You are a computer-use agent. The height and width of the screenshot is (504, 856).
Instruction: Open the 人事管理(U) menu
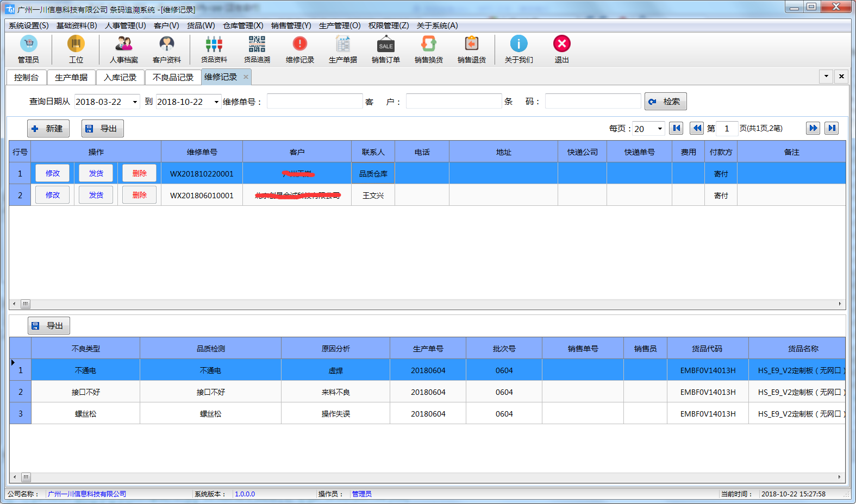[126, 26]
